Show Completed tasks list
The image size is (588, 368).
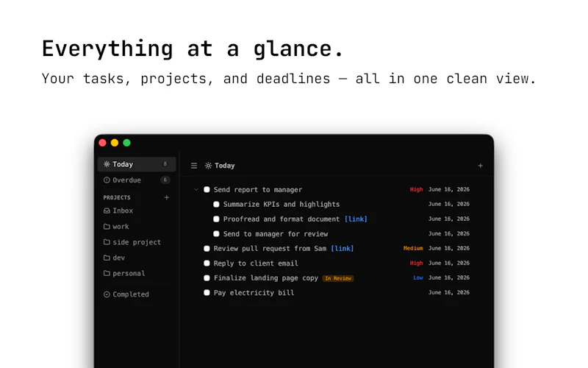click(137, 294)
